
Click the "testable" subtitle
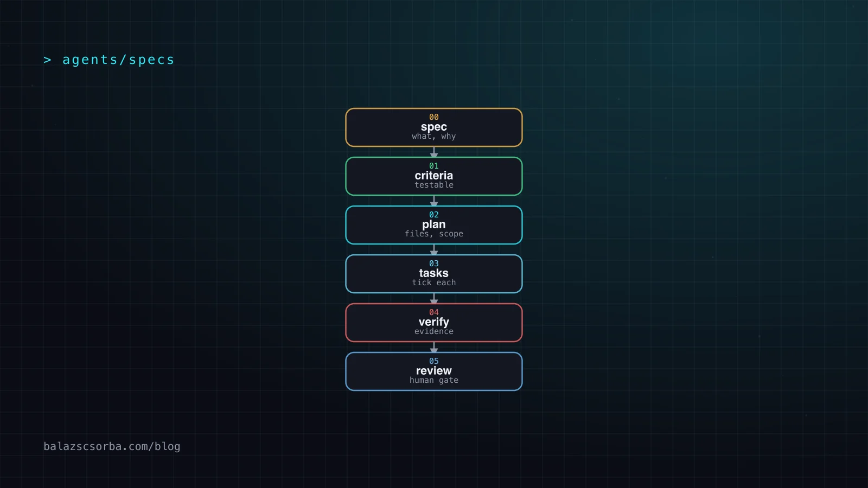(434, 185)
